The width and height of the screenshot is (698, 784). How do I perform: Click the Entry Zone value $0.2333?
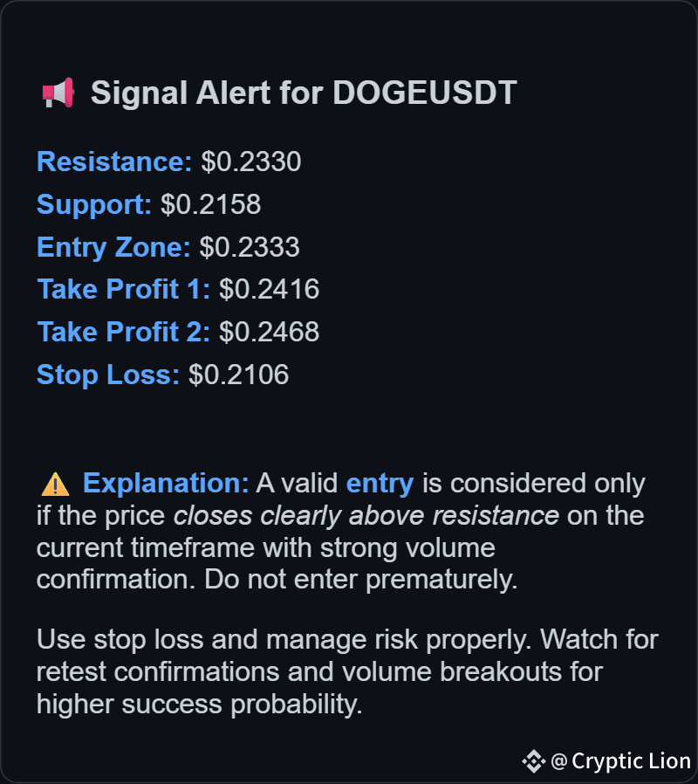(250, 247)
